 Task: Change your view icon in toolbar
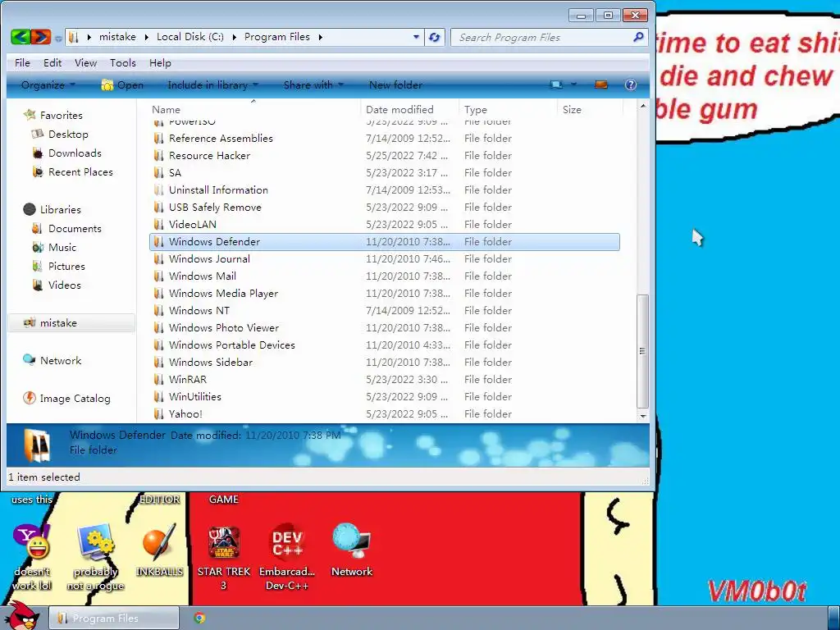point(557,84)
